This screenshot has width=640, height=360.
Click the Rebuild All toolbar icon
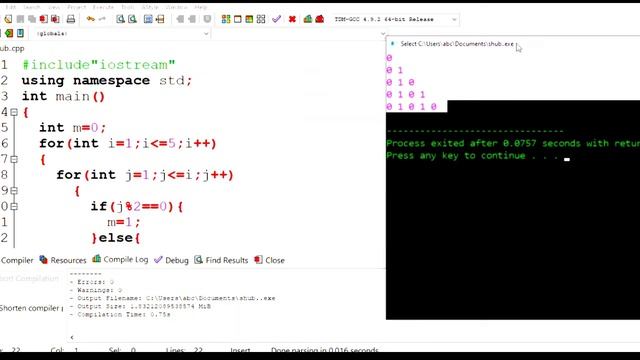[261, 19]
